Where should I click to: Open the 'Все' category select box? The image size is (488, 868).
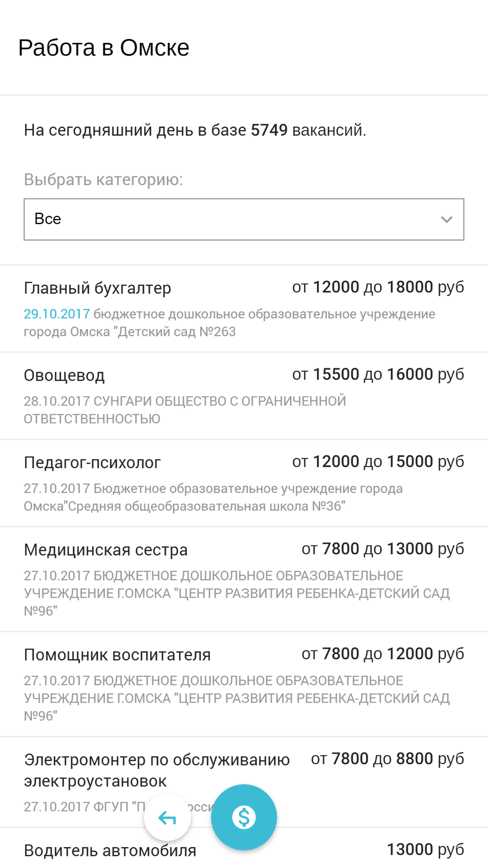coord(244,219)
